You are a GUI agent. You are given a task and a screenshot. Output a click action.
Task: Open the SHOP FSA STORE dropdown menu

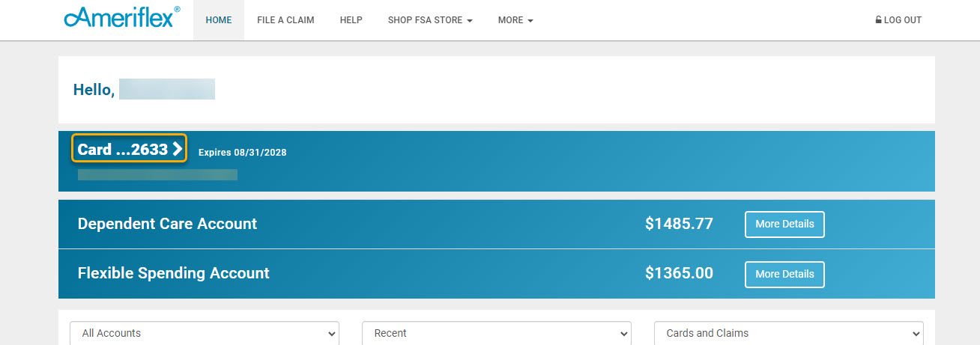click(x=430, y=20)
